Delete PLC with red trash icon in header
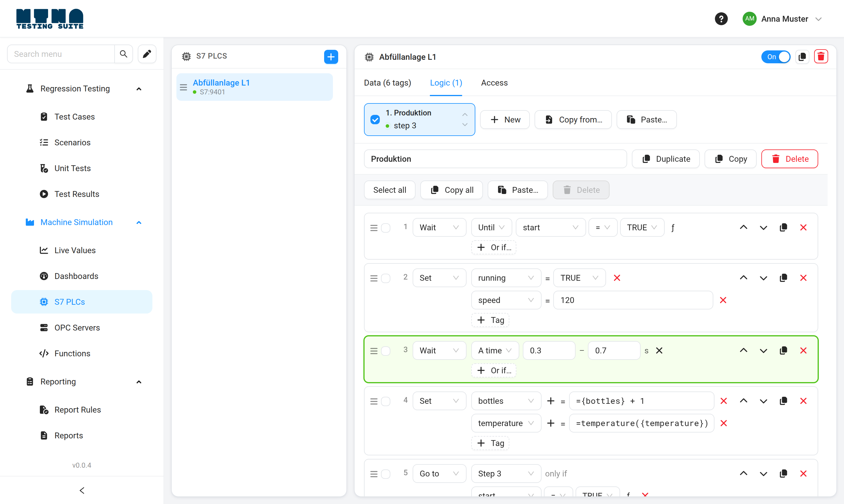This screenshot has width=844, height=504. pyautogui.click(x=821, y=57)
